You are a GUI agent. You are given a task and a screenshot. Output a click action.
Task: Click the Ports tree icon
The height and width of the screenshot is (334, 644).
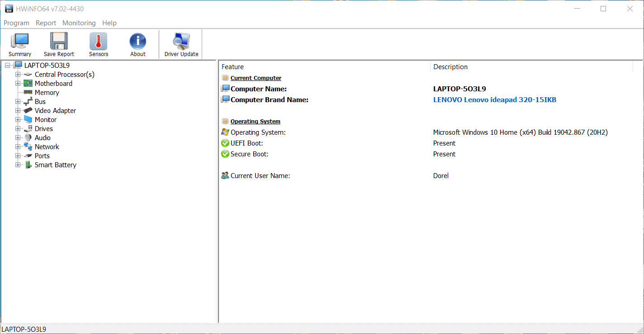coord(28,156)
